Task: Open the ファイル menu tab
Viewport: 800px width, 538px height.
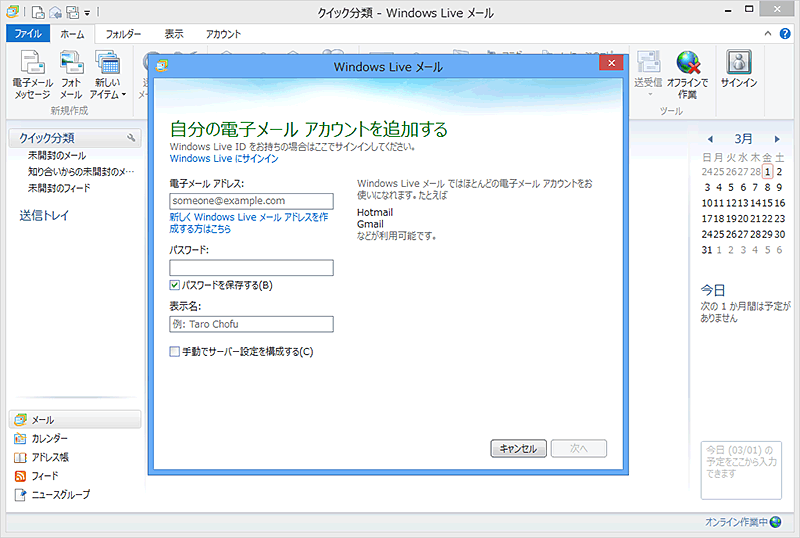Action: tap(28, 34)
